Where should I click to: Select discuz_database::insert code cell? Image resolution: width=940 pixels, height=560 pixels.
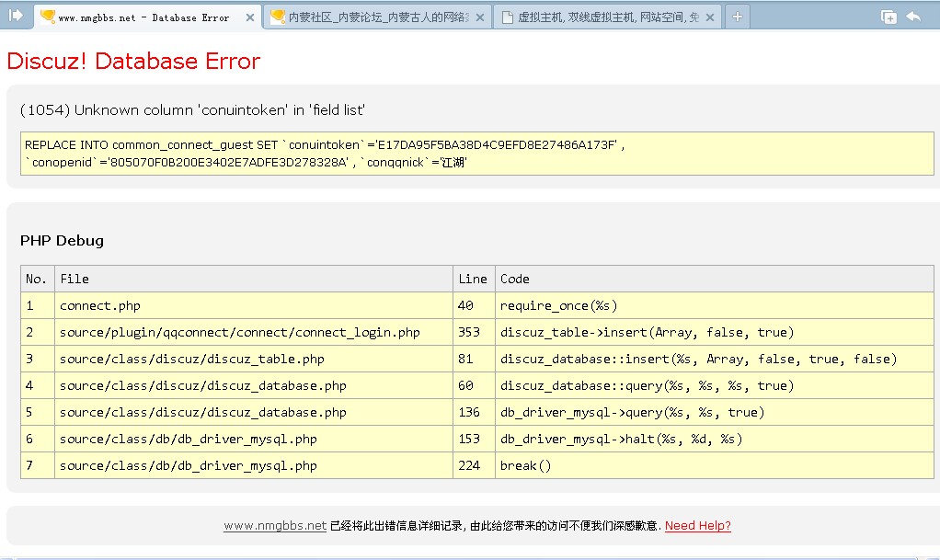pos(715,360)
